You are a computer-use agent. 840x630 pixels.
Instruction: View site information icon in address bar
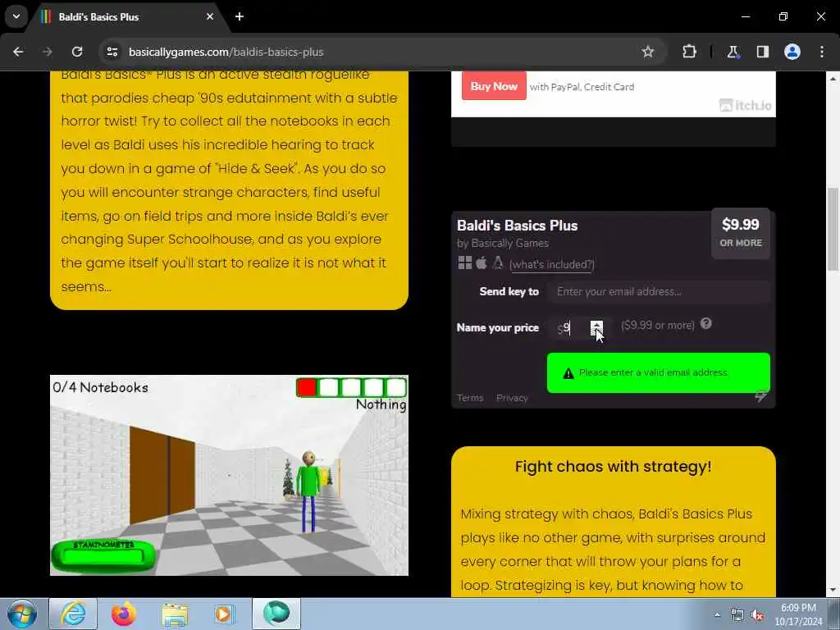112,52
